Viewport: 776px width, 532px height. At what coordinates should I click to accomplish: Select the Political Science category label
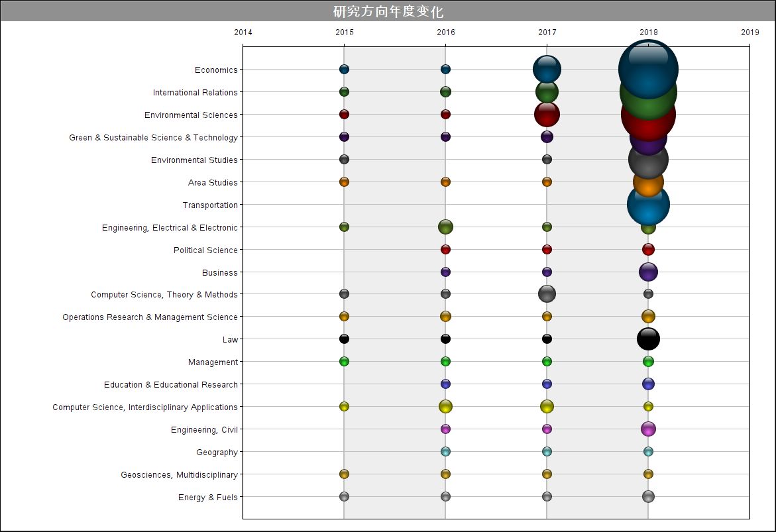(205, 250)
